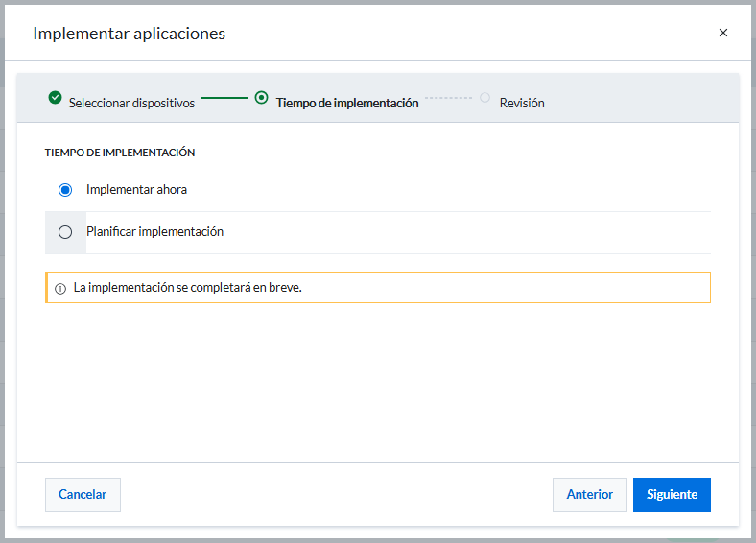Click the TIEMPO DE IMPLEMENTACIÓN section heading
The height and width of the screenshot is (543, 756).
coord(120,153)
